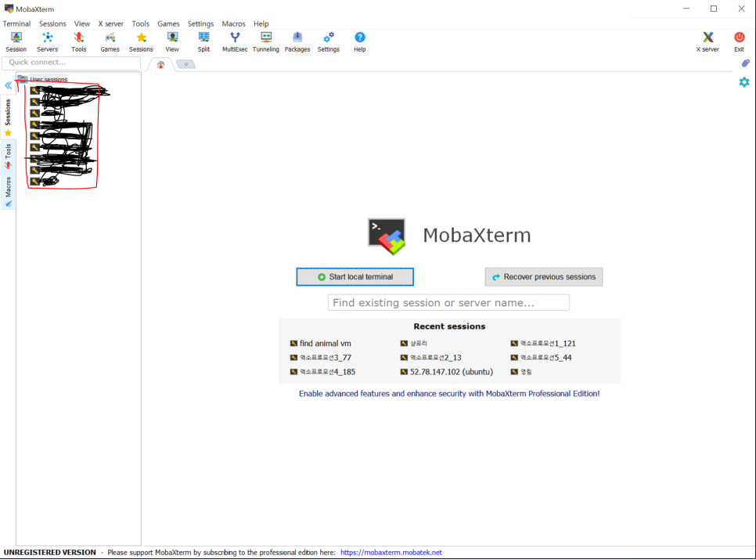Open the Servers toolbar icon

tap(47, 42)
